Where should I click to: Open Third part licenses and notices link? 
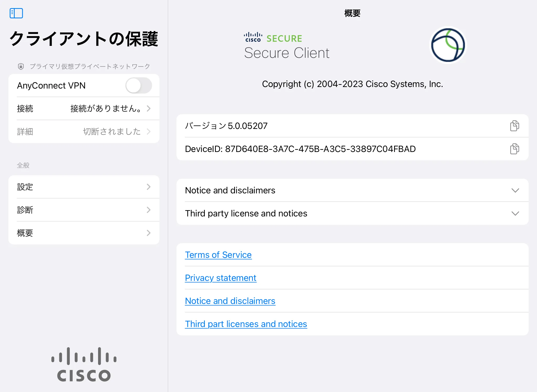[246, 324]
